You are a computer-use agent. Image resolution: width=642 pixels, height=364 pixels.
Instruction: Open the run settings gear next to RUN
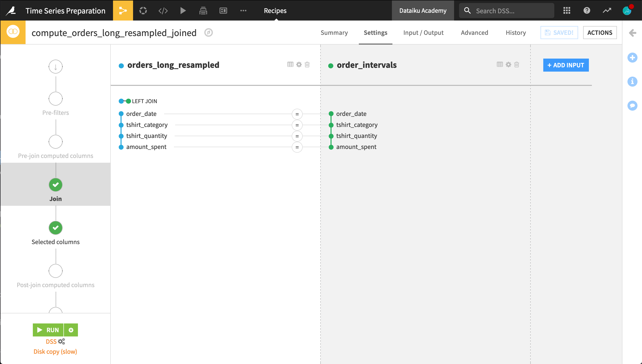(71, 330)
